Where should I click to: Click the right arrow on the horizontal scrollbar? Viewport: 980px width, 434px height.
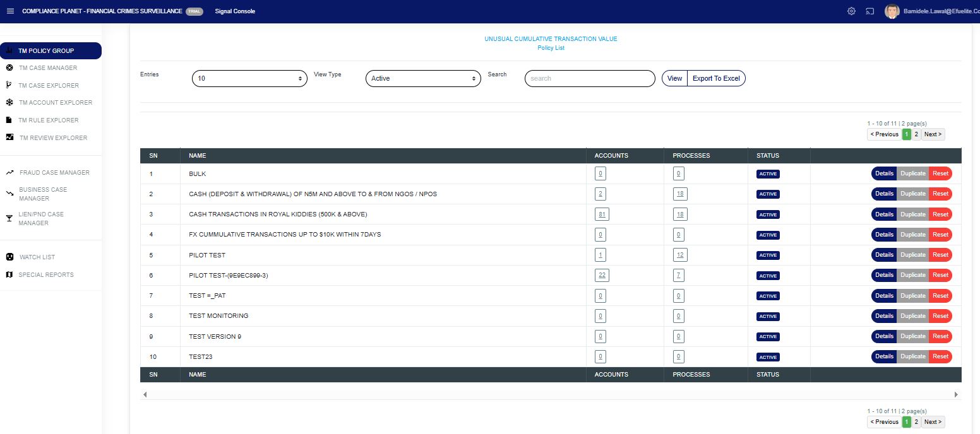956,394
